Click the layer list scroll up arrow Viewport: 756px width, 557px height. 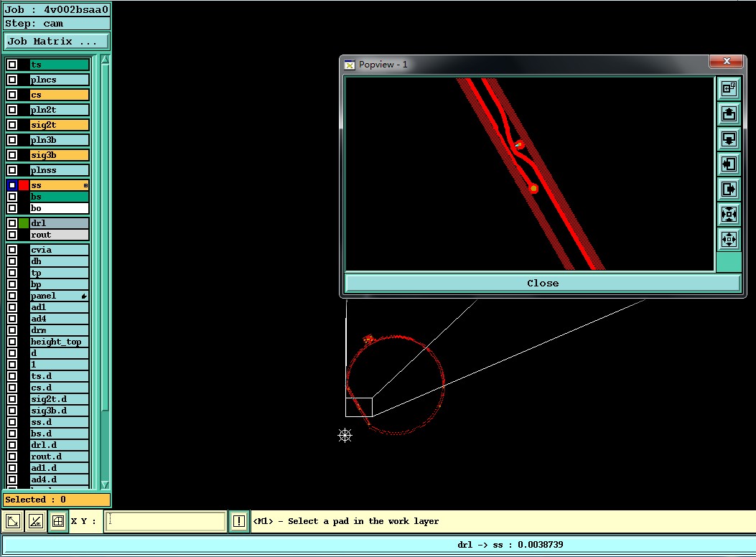click(x=105, y=60)
